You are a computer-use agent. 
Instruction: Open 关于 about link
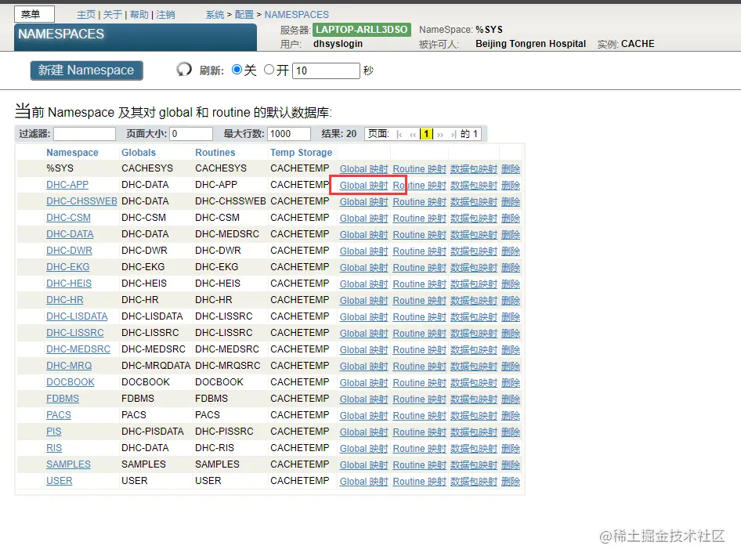pos(113,15)
